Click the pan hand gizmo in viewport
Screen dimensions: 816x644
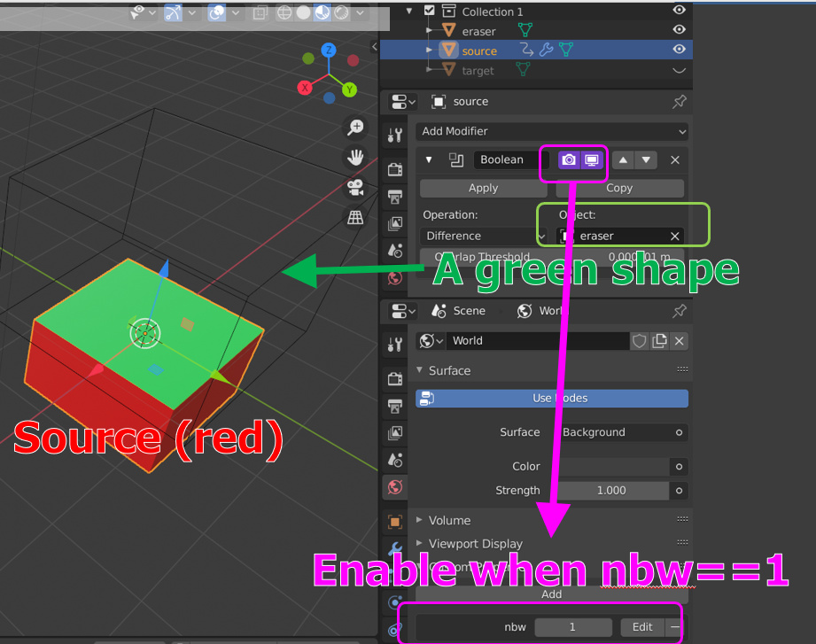coord(356,157)
